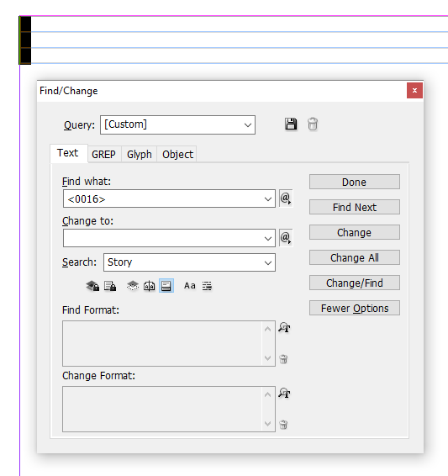Toggle Include Hidden Layers search option

[133, 286]
